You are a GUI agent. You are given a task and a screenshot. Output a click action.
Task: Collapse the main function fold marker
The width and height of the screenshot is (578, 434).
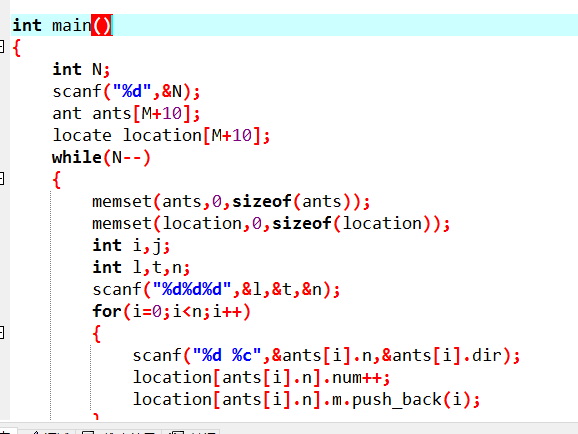pos(1,47)
